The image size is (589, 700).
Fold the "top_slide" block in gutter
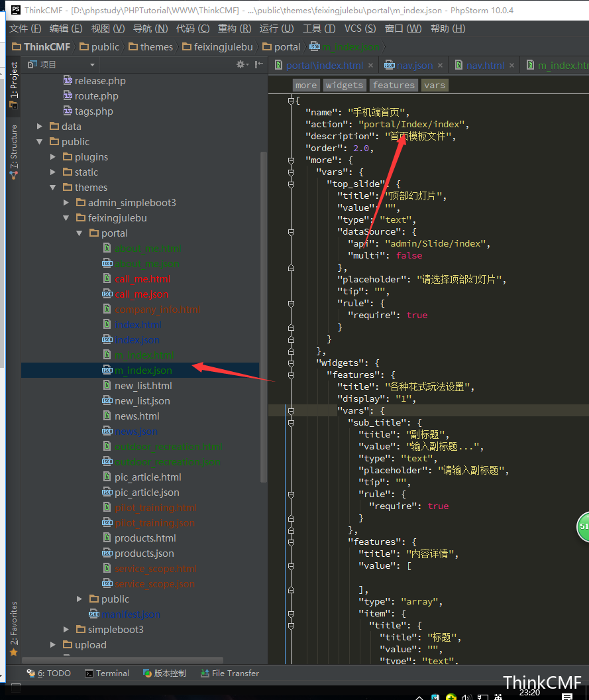291,184
